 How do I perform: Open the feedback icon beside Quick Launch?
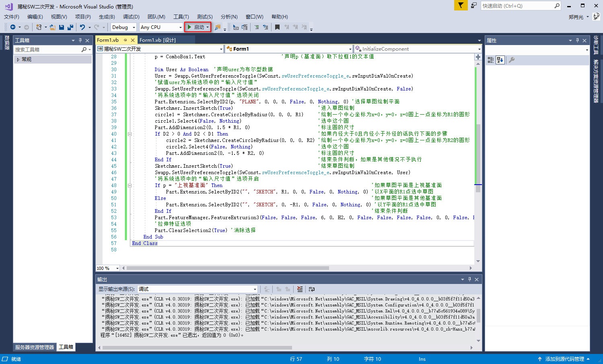point(474,6)
